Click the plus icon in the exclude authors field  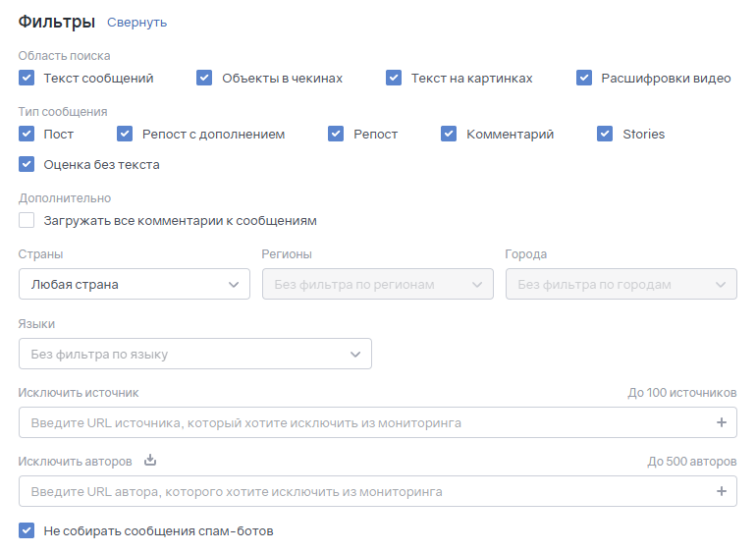coord(722,491)
